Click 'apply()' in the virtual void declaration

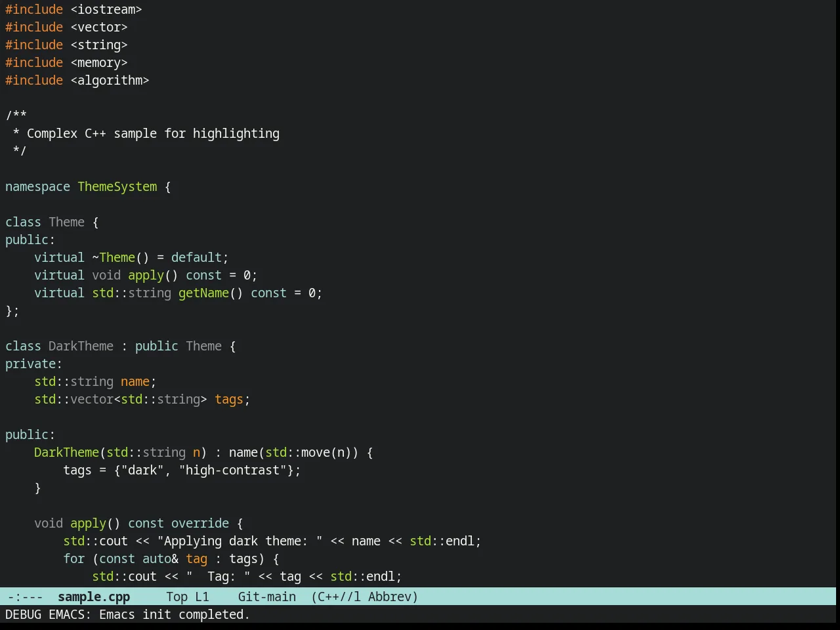(153, 275)
